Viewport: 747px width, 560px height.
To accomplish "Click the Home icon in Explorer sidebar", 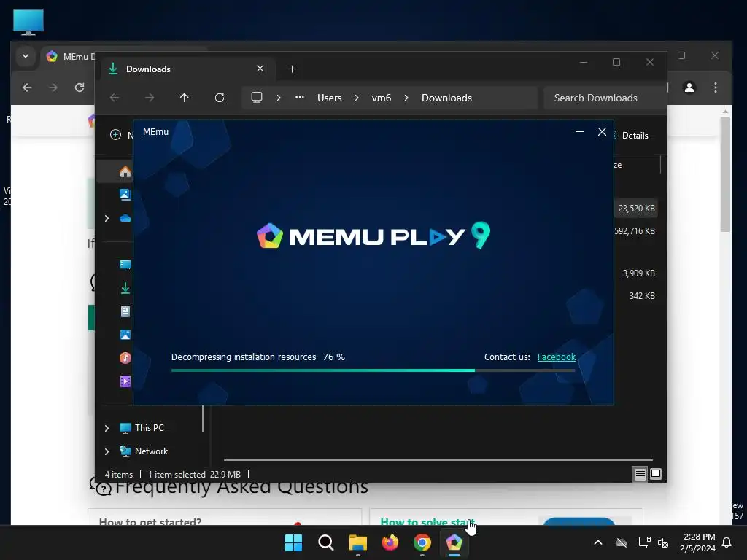I will [125, 171].
